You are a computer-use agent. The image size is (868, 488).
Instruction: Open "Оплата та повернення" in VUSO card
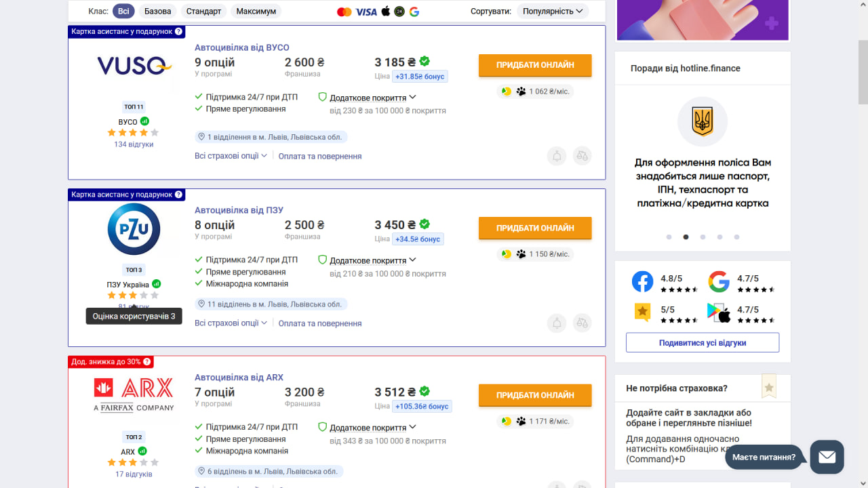pyautogui.click(x=320, y=156)
